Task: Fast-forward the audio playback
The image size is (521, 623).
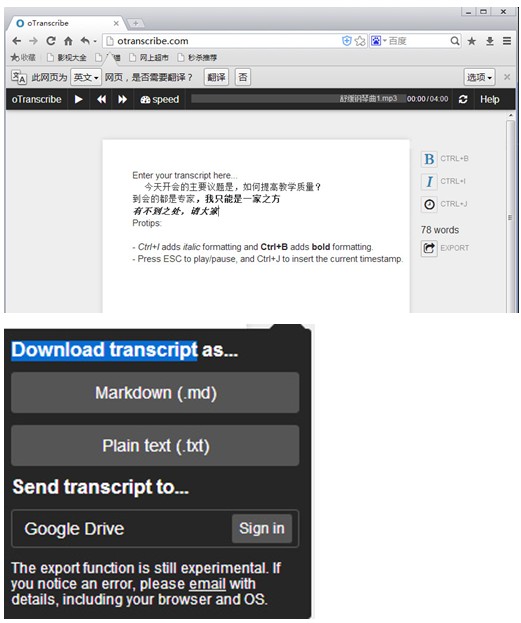Action: pos(122,99)
